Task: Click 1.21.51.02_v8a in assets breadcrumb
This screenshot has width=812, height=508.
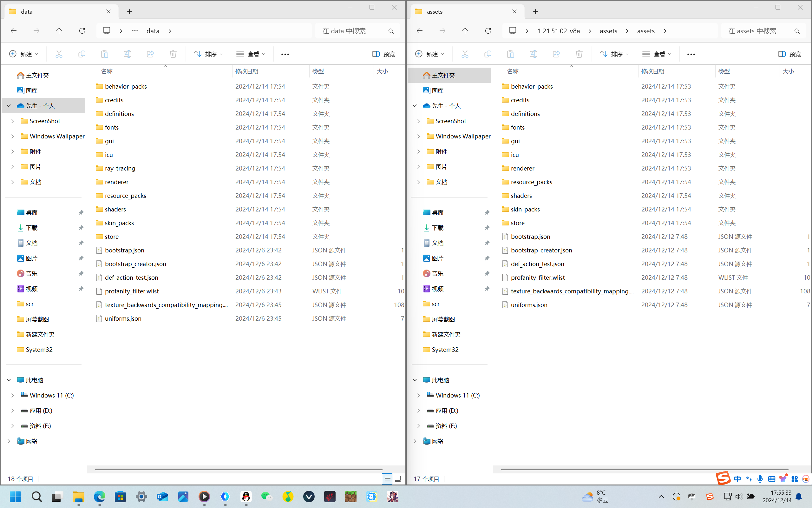Action: point(559,31)
